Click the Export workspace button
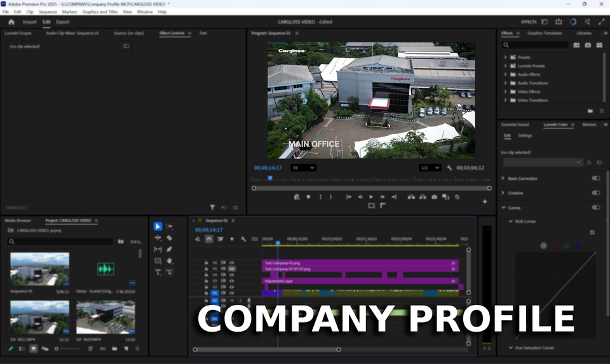This screenshot has width=610, height=364. 62,22
